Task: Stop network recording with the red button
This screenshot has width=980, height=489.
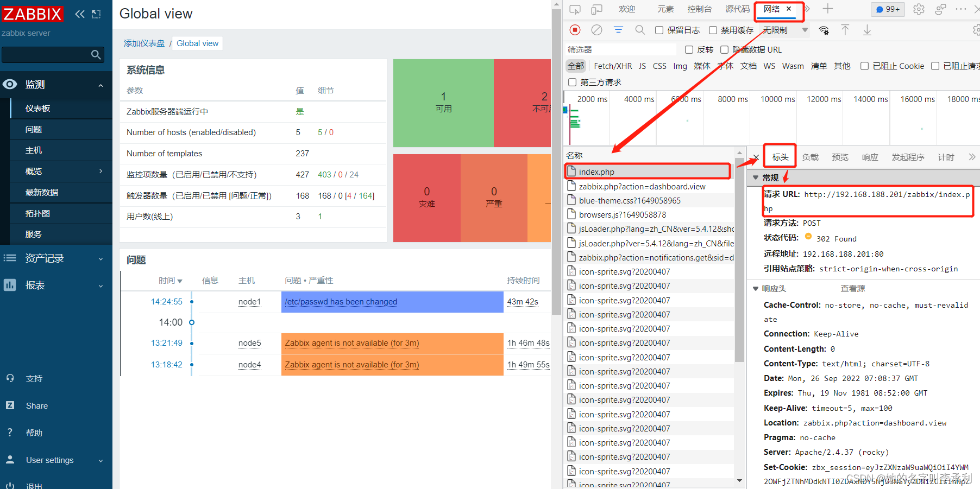Action: [x=575, y=30]
